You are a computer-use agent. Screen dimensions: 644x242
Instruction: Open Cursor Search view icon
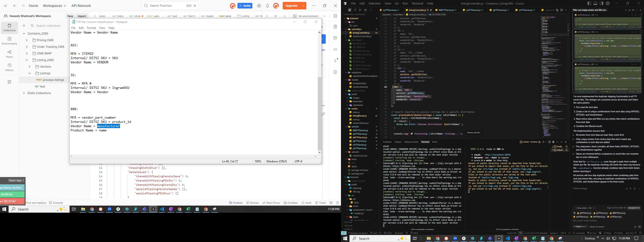355,10
